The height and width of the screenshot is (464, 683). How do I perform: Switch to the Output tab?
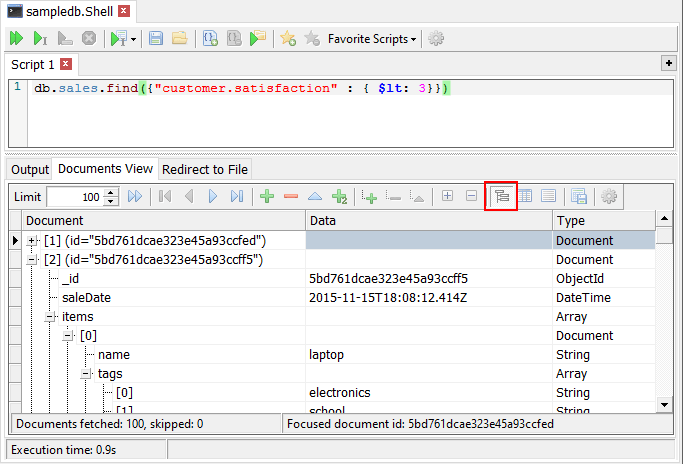tap(30, 170)
